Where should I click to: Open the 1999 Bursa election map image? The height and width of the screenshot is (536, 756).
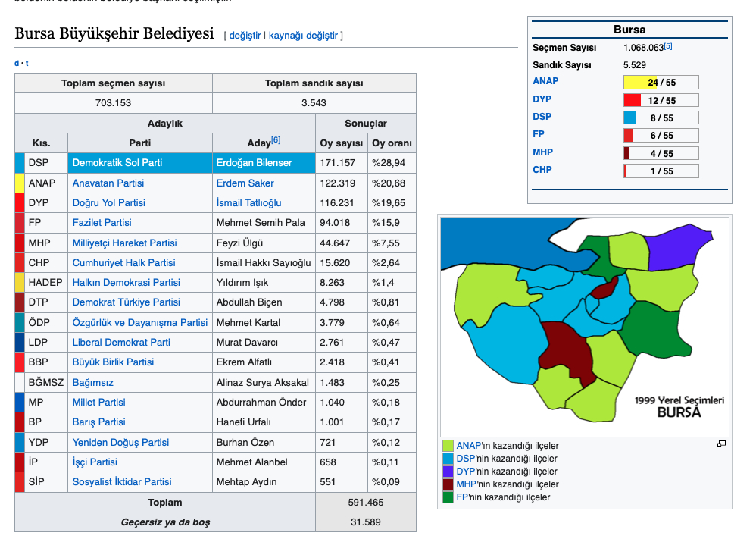[583, 326]
